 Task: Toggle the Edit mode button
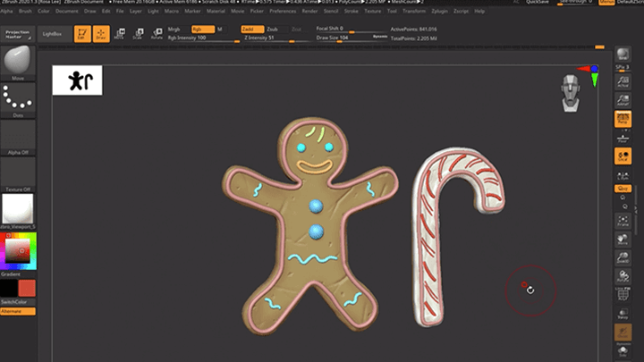coord(82,34)
